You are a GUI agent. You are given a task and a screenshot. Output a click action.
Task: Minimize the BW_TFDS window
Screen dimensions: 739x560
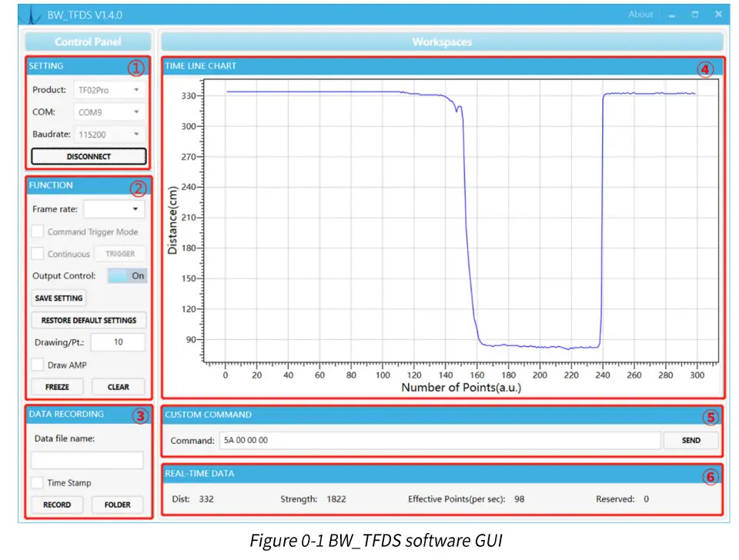point(671,15)
